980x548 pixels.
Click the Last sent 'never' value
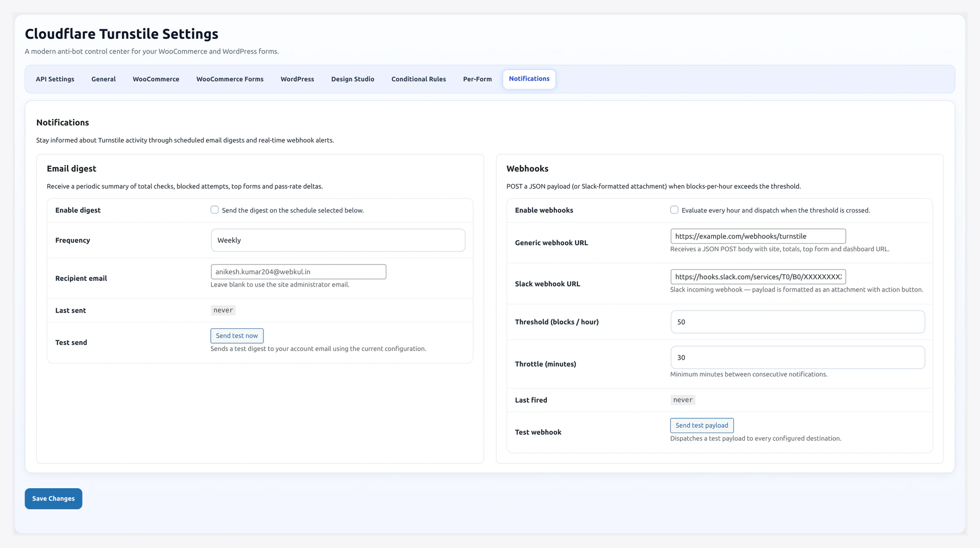coord(223,310)
